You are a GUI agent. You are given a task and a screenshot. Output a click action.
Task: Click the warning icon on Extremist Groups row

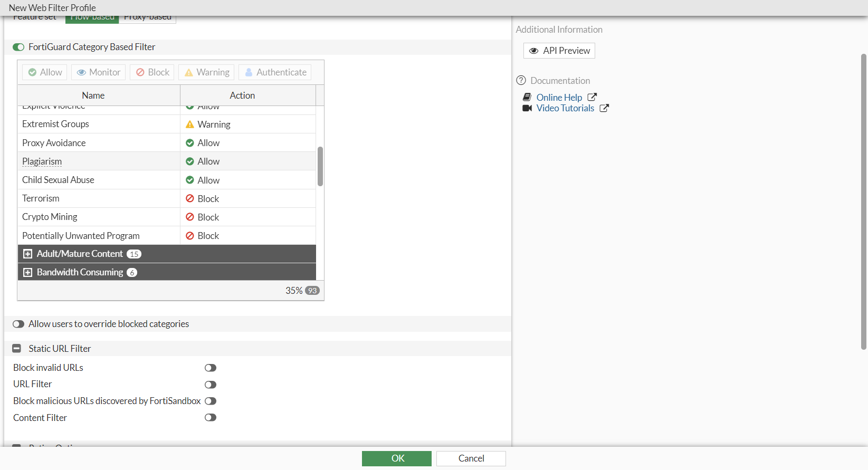[190, 124]
